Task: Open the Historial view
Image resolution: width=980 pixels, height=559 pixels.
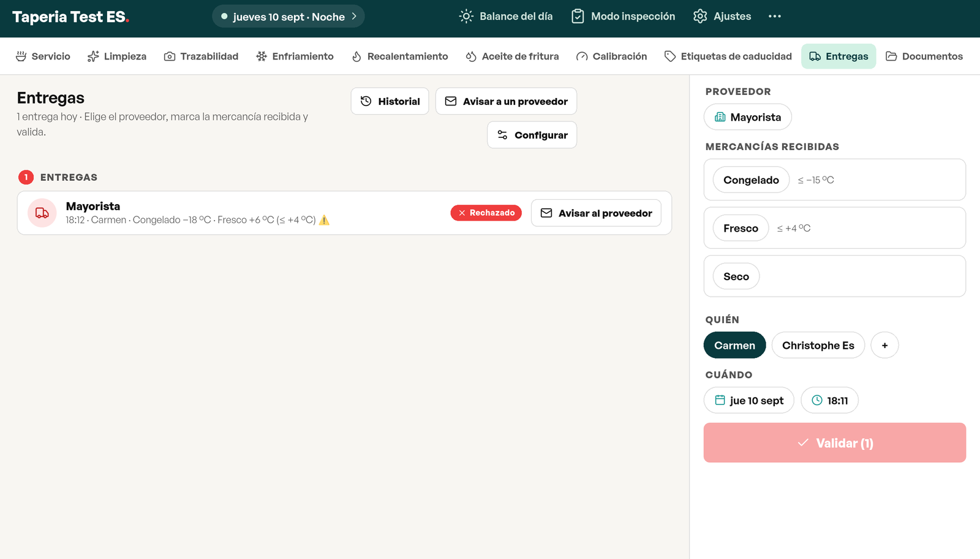Action: [x=390, y=101]
